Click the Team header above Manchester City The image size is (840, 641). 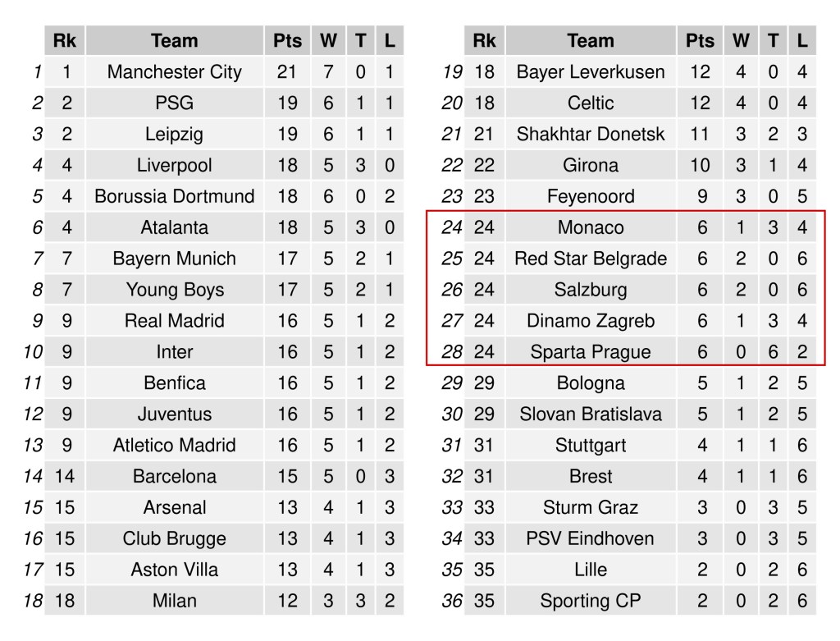click(x=174, y=41)
